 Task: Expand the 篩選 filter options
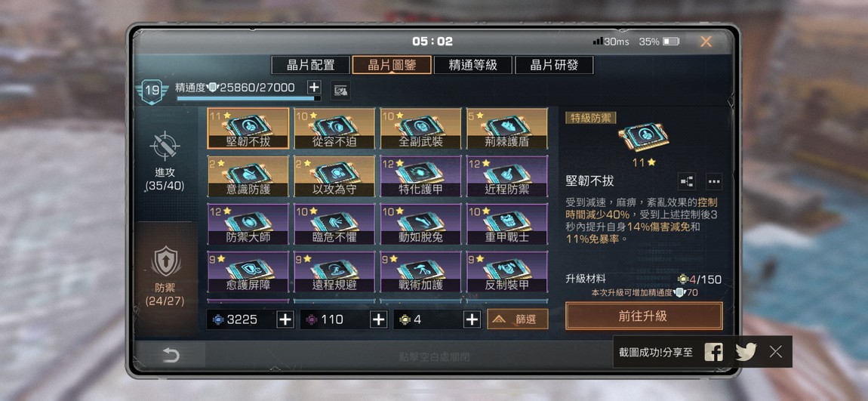518,319
